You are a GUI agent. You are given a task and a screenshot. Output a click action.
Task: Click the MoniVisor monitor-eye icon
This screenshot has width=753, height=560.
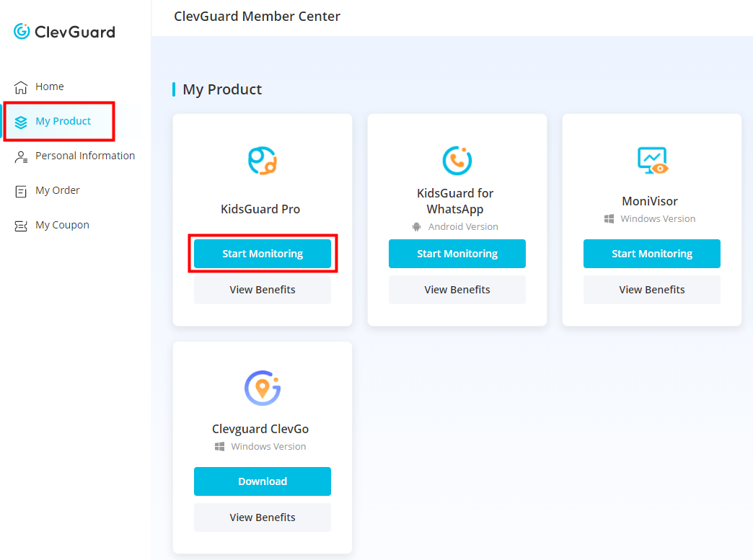click(652, 160)
